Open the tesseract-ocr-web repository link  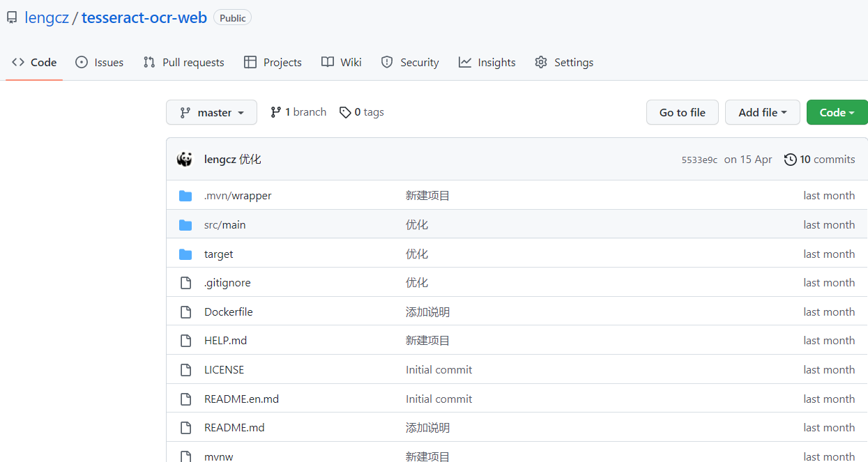pyautogui.click(x=144, y=17)
